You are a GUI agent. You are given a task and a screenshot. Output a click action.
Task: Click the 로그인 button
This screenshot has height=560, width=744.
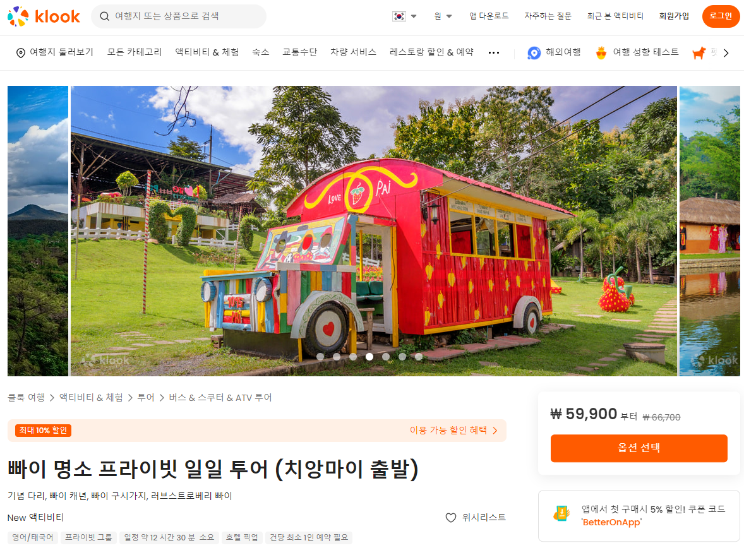721,16
